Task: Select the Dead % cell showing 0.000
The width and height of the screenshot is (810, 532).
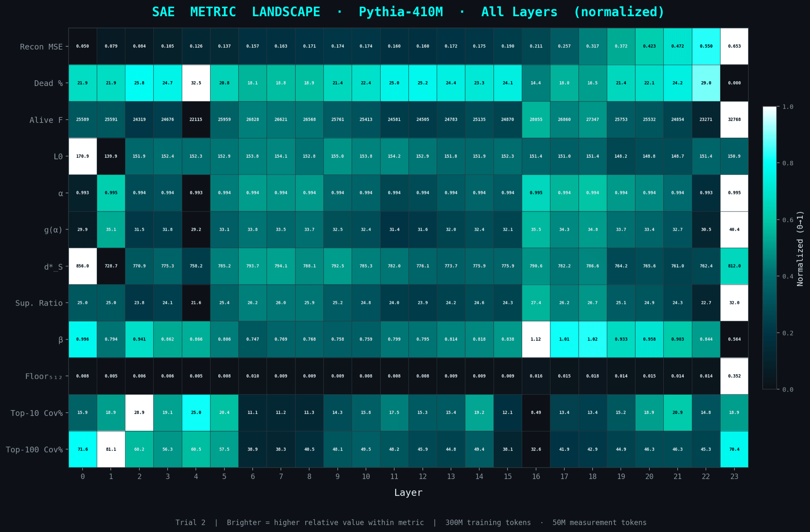Action: 734,83
